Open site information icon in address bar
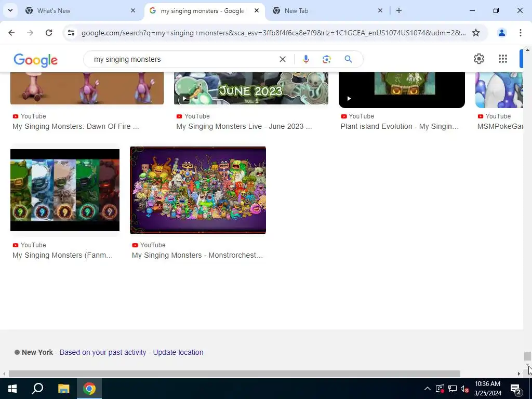The image size is (532, 399). click(x=71, y=33)
